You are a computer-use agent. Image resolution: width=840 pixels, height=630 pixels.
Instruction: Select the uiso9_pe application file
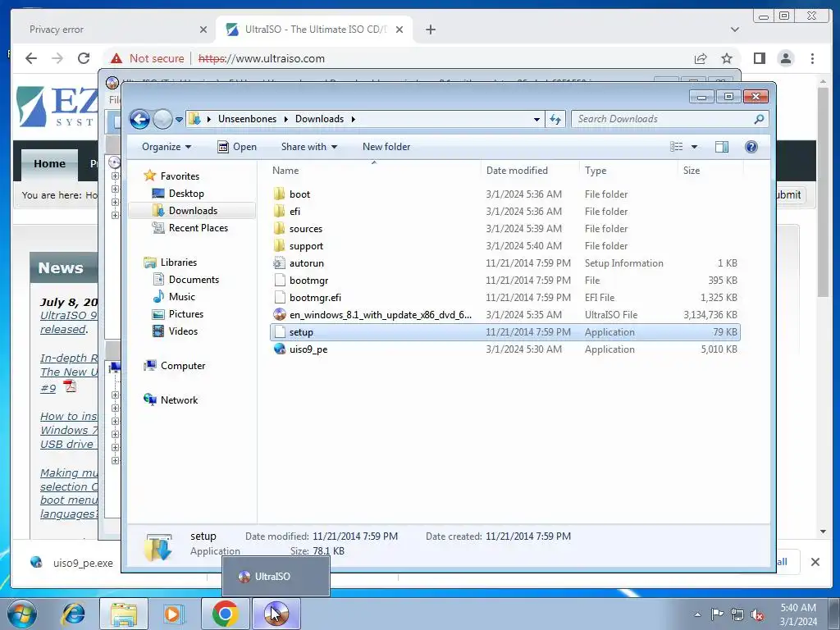(505, 349)
